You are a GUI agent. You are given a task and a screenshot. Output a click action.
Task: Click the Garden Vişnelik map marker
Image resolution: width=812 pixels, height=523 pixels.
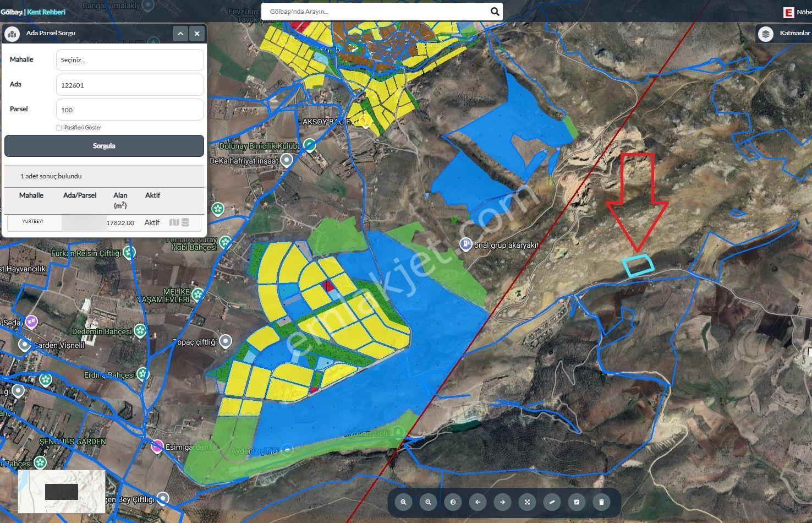(24, 345)
